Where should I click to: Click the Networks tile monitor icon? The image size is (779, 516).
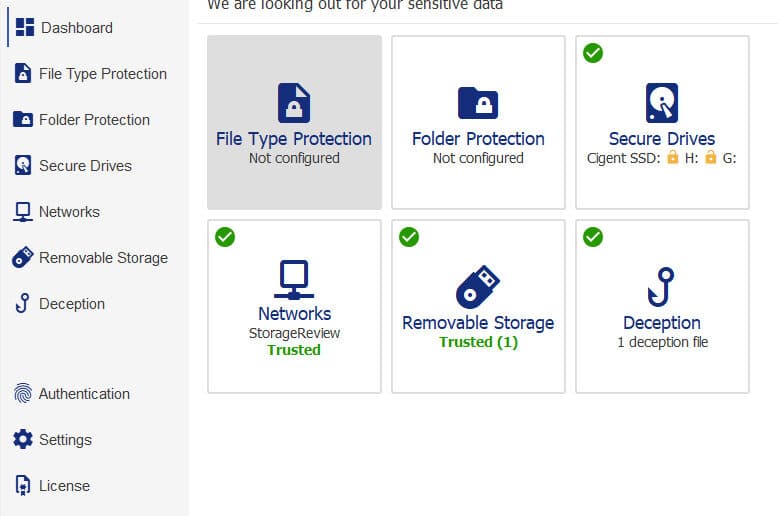(x=294, y=280)
